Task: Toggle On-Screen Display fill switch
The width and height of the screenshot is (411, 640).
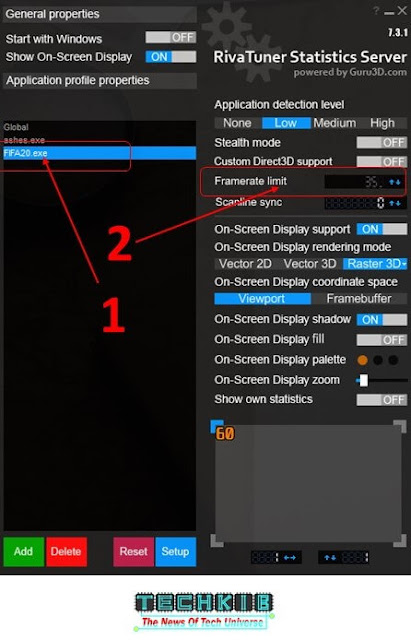Action: pyautogui.click(x=382, y=340)
